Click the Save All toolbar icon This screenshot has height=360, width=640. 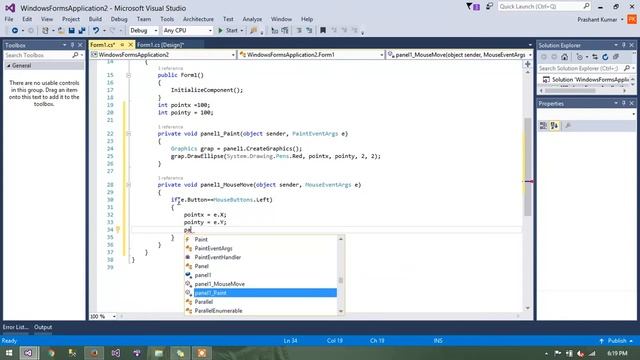[82, 31]
